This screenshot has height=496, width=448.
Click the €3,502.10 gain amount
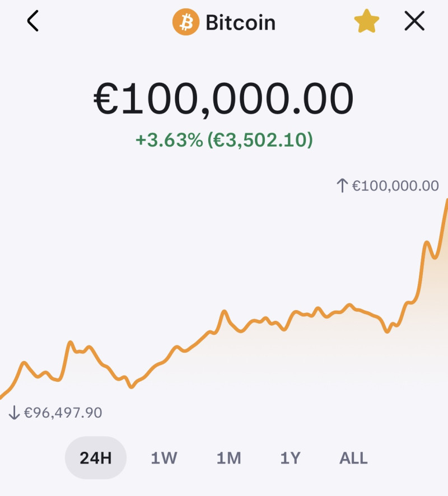coord(260,140)
